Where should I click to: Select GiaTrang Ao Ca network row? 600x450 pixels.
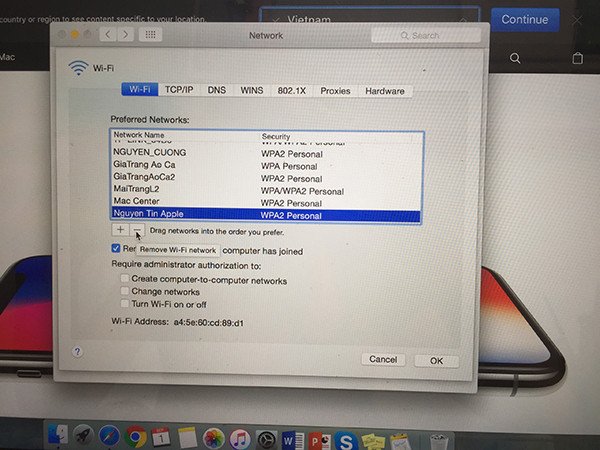[x=267, y=165]
